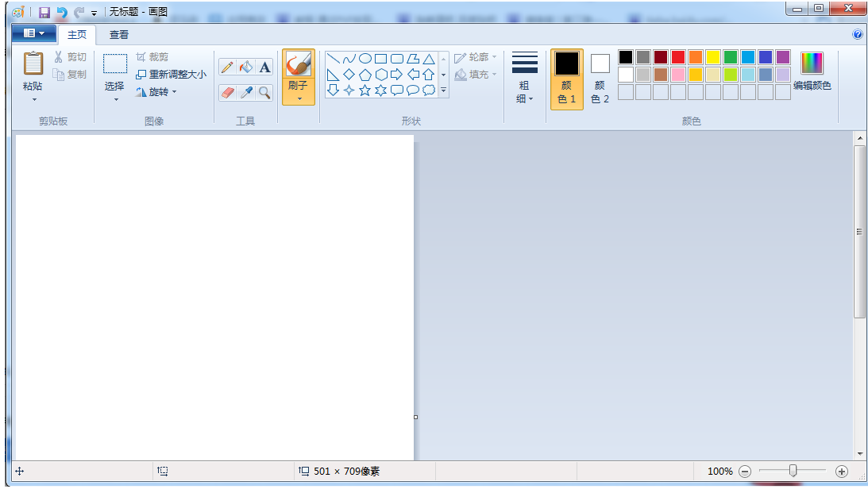Select the Fill with color bucket tool

(246, 67)
